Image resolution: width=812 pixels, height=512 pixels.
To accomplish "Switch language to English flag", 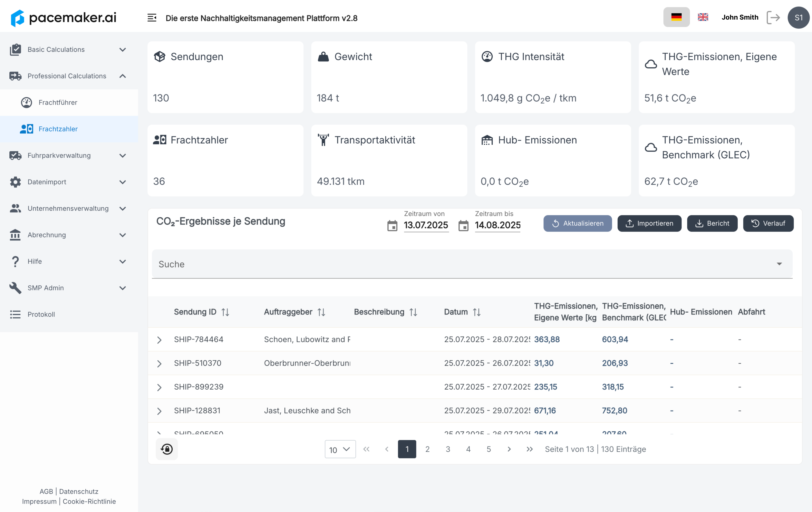I will coord(703,17).
